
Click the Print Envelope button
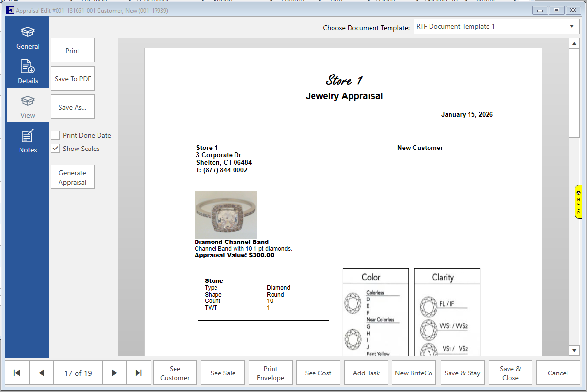pyautogui.click(x=271, y=373)
